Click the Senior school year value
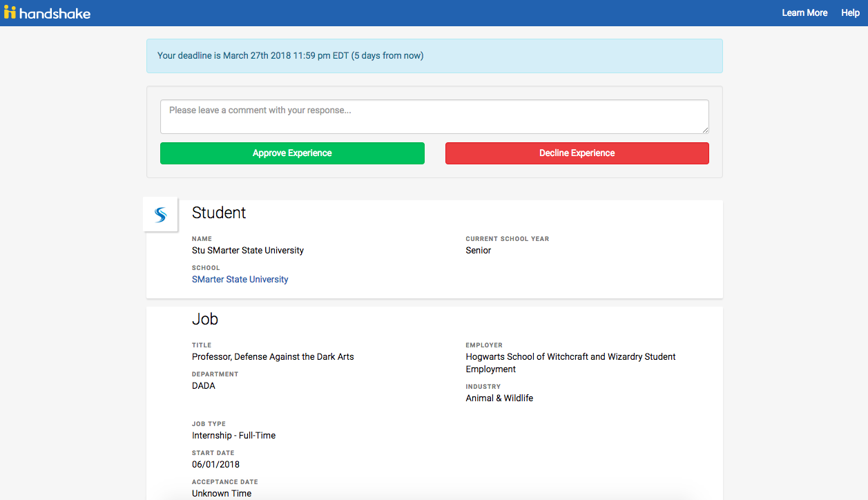This screenshot has height=500, width=868. 479,251
